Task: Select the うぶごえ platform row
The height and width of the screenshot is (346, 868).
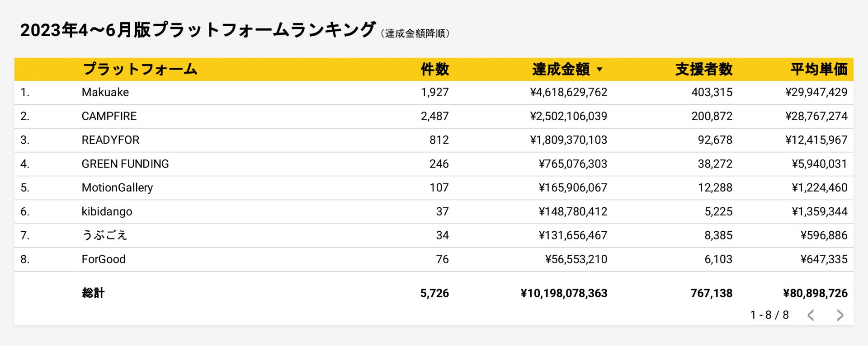Action: (x=104, y=235)
